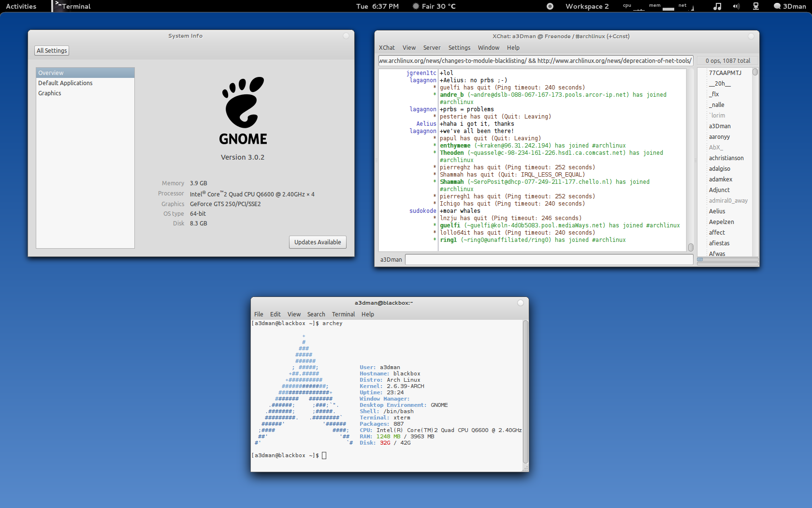Select Default Applications in System Info
Viewport: 812px width, 508px height.
[x=85, y=83]
